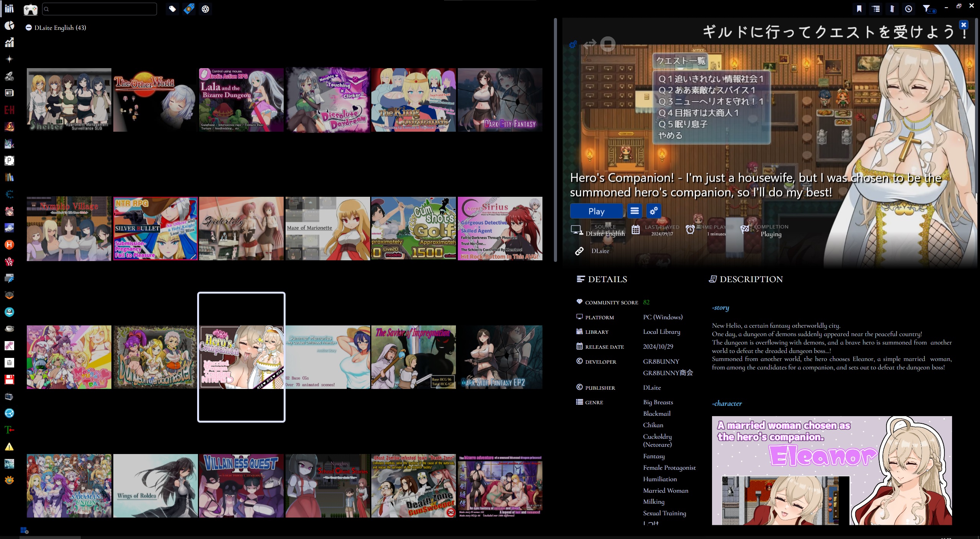The width and height of the screenshot is (980, 539).
Task: Click developer GR8BUNNY商会
Action: [x=668, y=372]
